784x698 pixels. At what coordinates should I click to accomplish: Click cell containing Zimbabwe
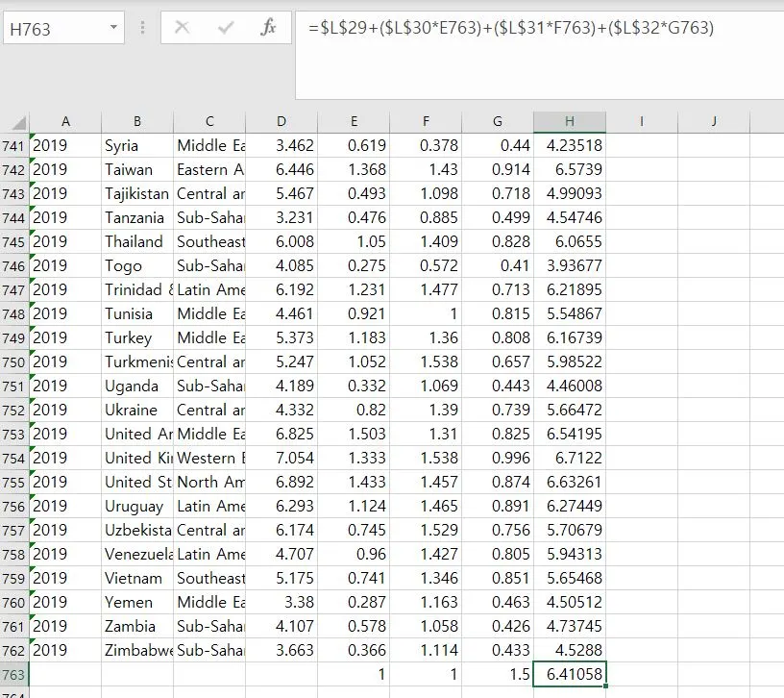(x=137, y=650)
